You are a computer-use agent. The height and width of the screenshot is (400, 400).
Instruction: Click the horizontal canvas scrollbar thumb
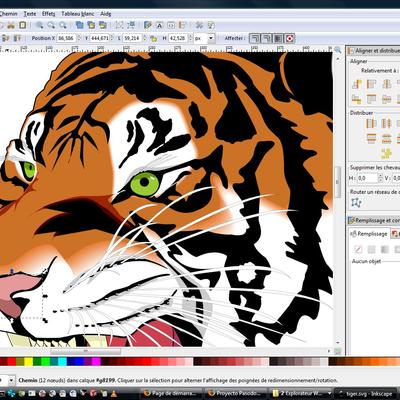tap(86, 351)
